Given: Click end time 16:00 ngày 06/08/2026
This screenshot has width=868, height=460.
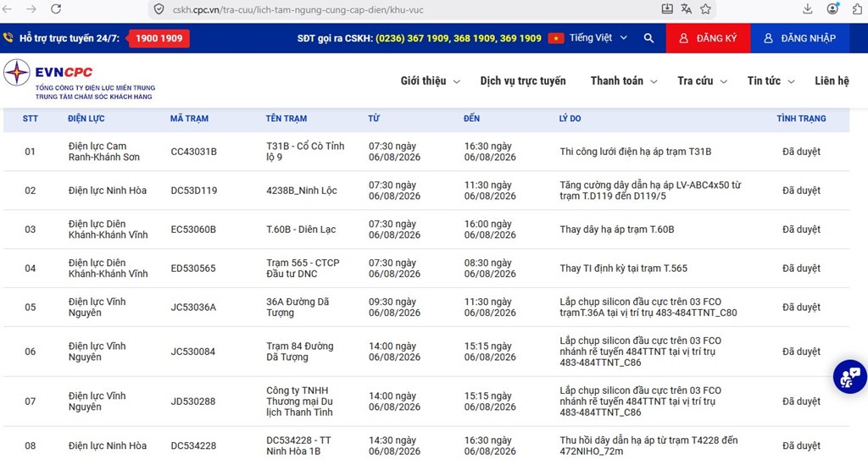Looking at the screenshot, I should [x=489, y=230].
